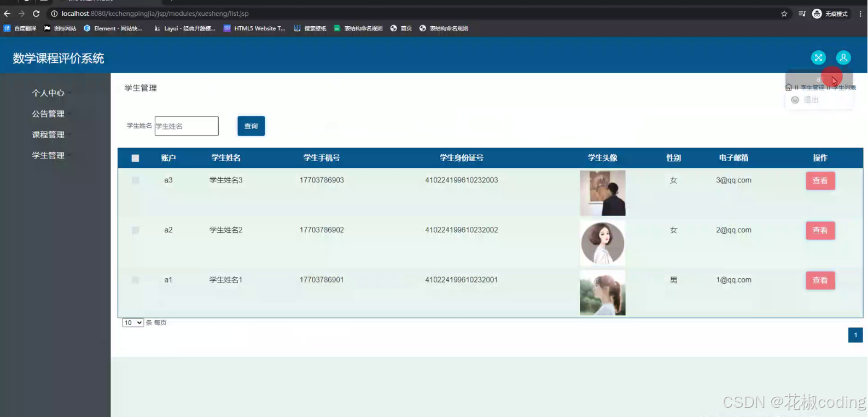
Task: Click the 账户 column header
Action: click(168, 158)
